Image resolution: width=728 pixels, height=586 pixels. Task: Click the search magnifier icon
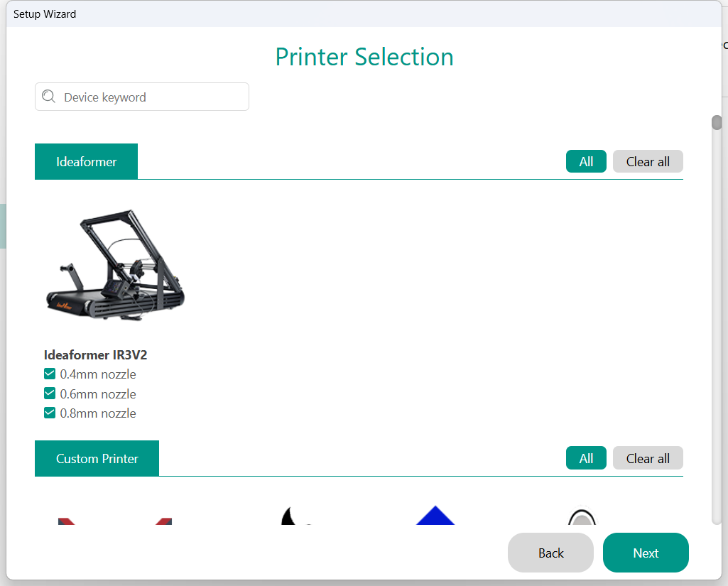click(48, 97)
